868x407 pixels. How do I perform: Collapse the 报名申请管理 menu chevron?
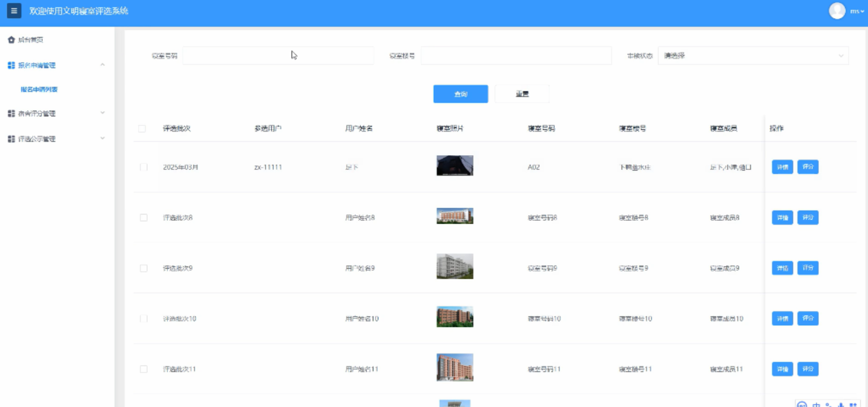(x=103, y=65)
